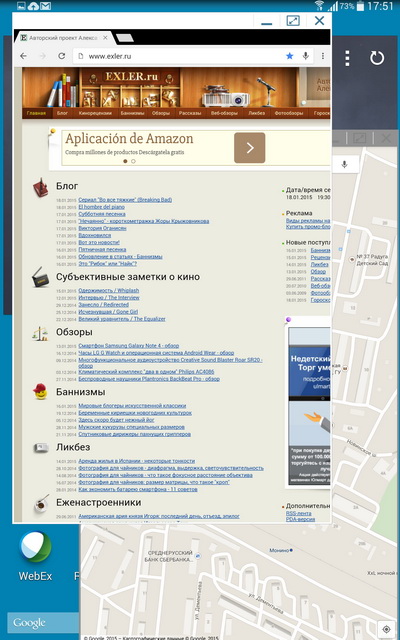
Task: Click the www.exler.ru address bar
Action: (x=178, y=56)
